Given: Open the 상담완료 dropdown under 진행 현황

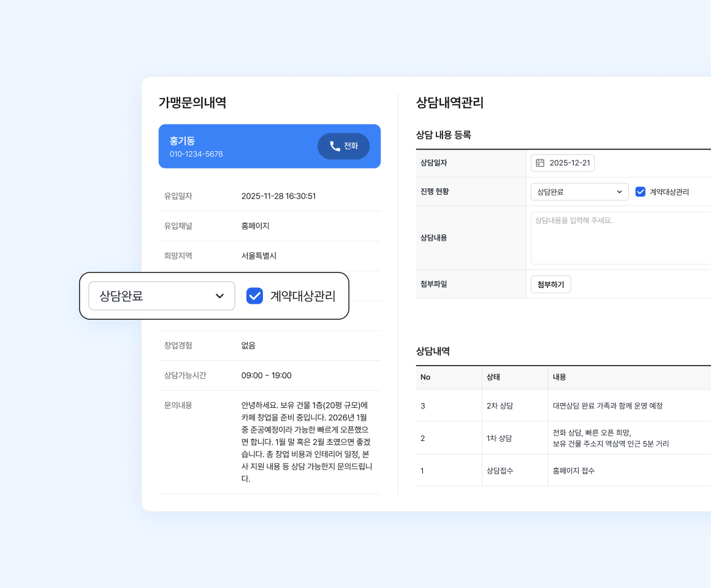Looking at the screenshot, I should (x=579, y=191).
